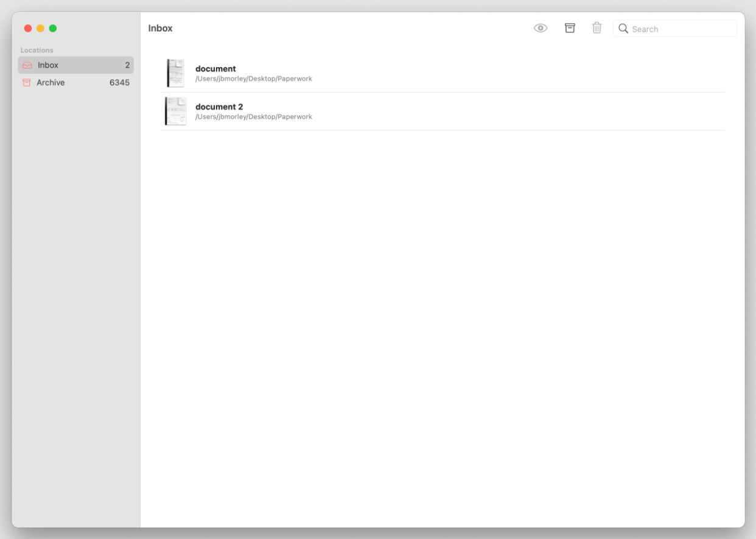The image size is (756, 539).
Task: Select Inbox in the Locations sidebar
Action: 76,65
